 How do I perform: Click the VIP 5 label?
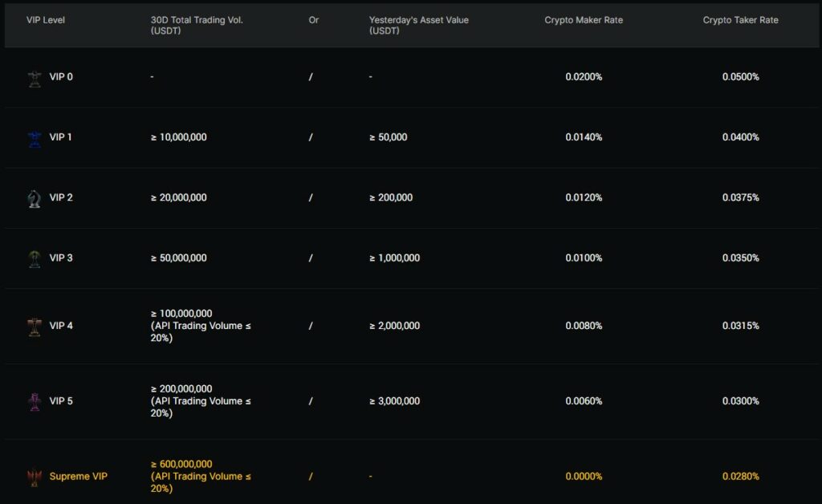tap(61, 401)
